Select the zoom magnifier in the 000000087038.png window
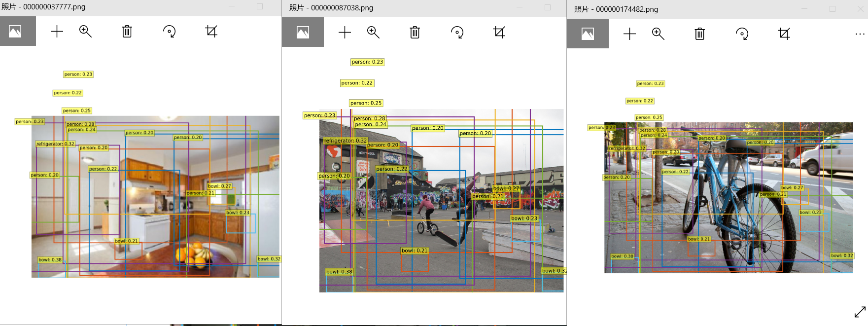868x326 pixels. [x=374, y=33]
